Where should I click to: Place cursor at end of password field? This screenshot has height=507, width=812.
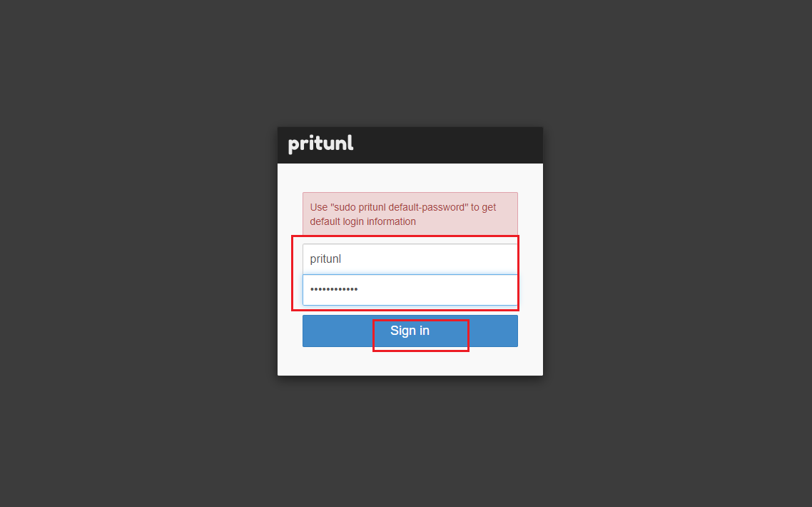click(499, 290)
